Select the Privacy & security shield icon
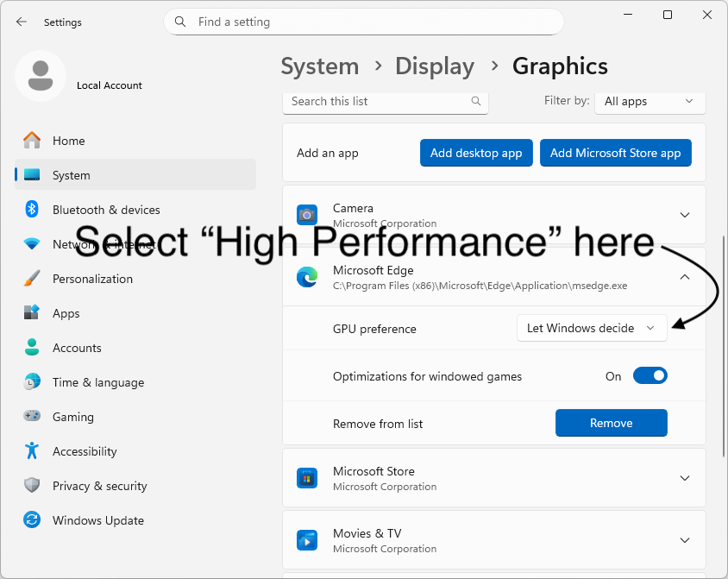Screen dimensions: 728x579 click(31, 486)
